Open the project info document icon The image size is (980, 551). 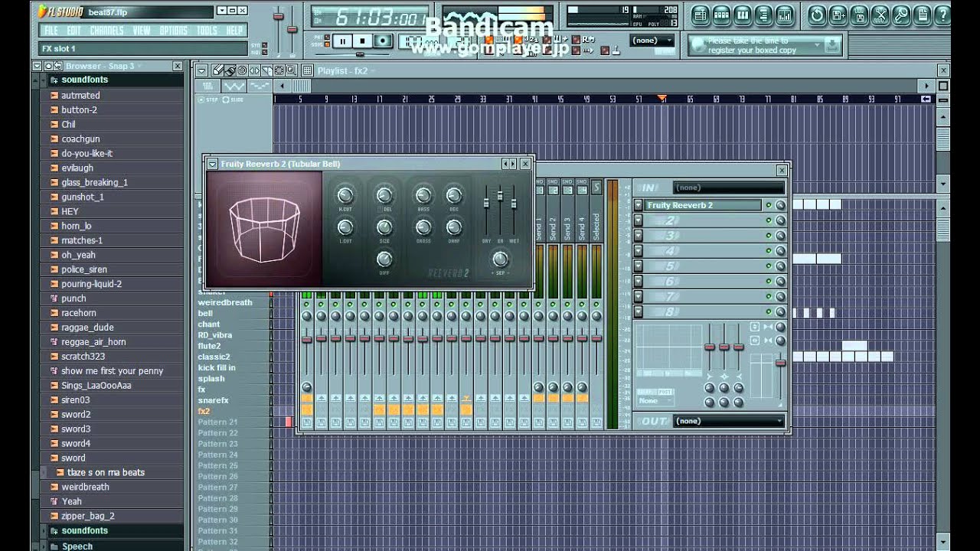[x=923, y=15]
